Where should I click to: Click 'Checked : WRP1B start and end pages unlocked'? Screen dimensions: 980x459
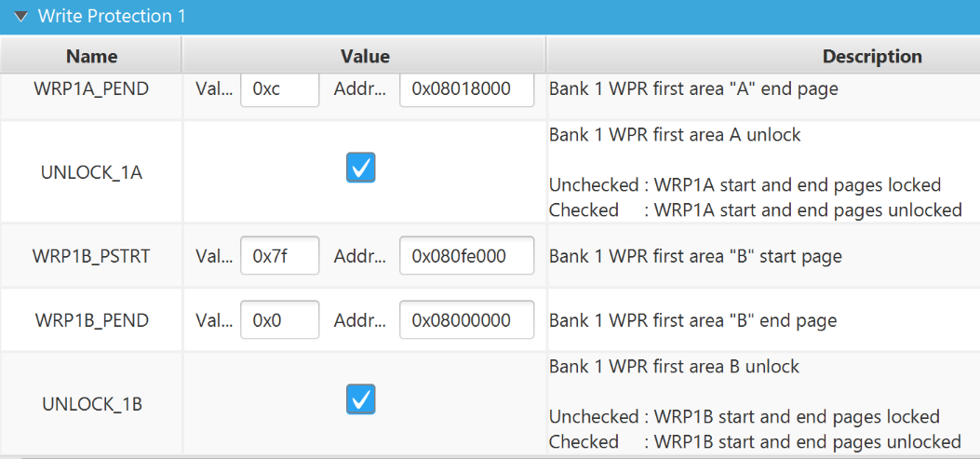pos(755,441)
